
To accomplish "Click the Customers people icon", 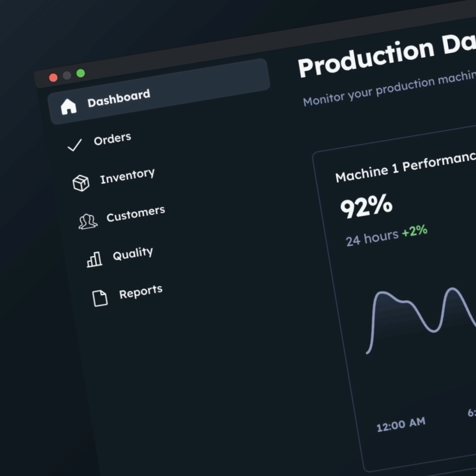I will 87,221.
